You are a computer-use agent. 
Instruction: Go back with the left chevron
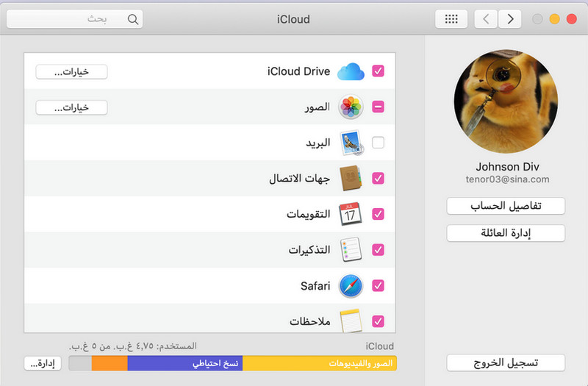pos(486,19)
